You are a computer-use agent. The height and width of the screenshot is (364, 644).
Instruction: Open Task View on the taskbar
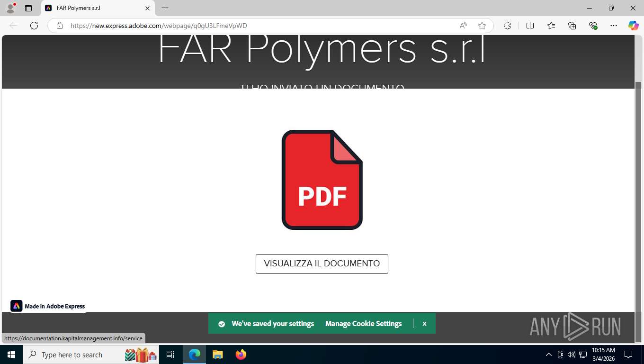170,355
